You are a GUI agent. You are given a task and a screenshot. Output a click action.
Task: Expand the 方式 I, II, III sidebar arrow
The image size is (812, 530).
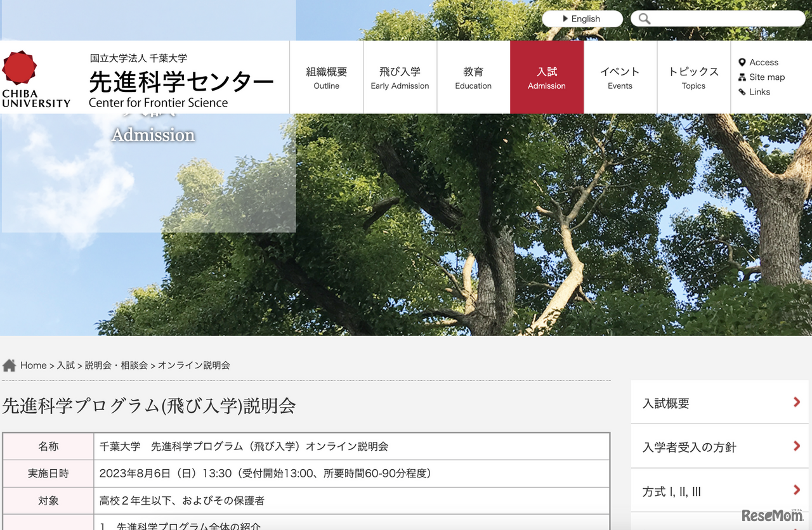click(x=797, y=490)
